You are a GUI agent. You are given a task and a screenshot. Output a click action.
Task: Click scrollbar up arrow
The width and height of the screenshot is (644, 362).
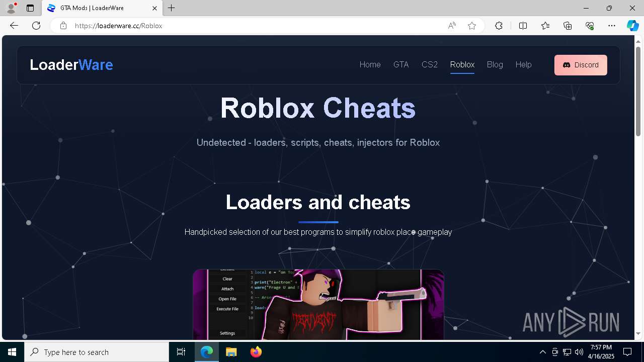pos(638,41)
